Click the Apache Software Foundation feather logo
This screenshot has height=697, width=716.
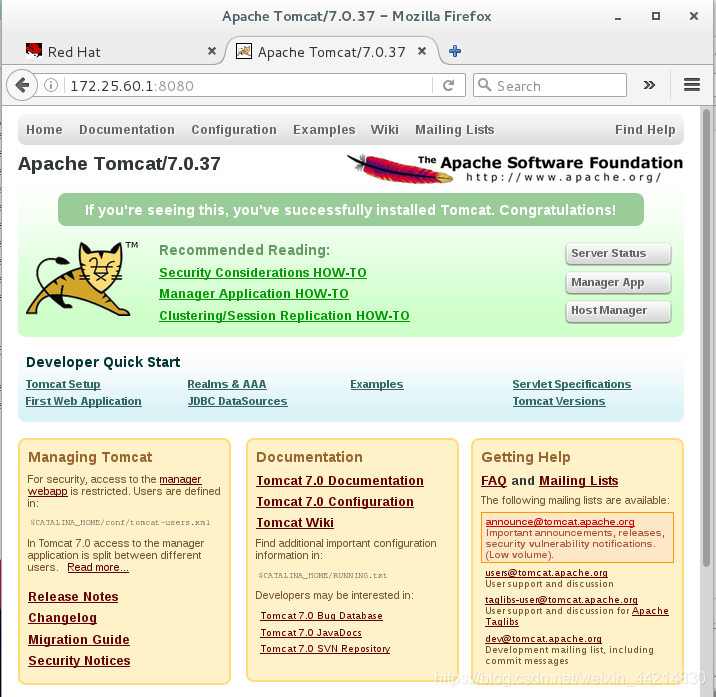pyautogui.click(x=515, y=169)
